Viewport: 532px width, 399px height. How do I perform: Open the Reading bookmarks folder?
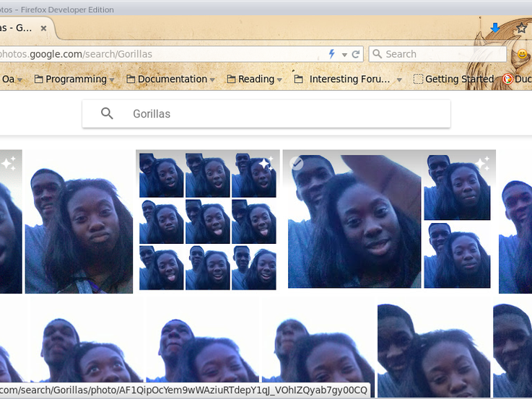click(x=254, y=79)
